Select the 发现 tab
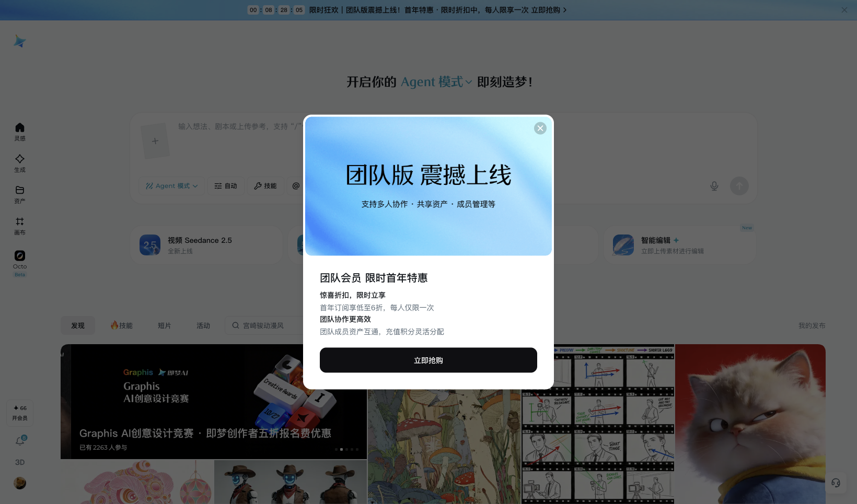The width and height of the screenshot is (857, 504). 78,325
